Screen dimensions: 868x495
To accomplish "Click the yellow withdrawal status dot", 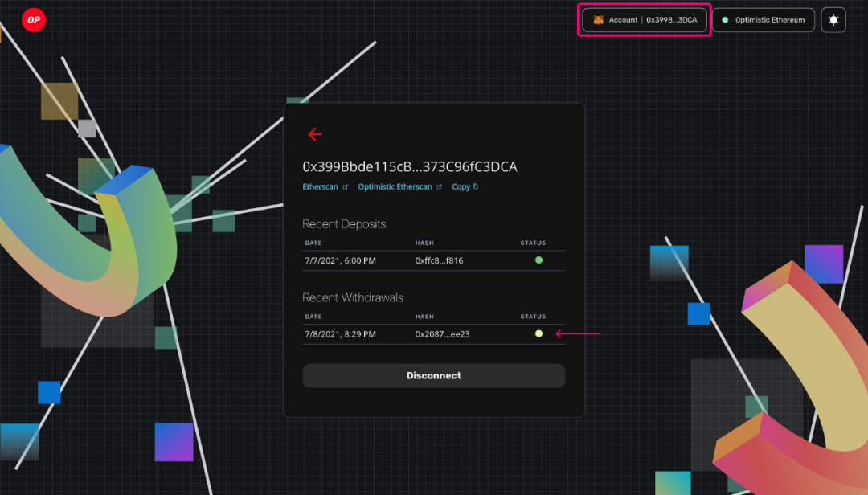I will [x=538, y=333].
